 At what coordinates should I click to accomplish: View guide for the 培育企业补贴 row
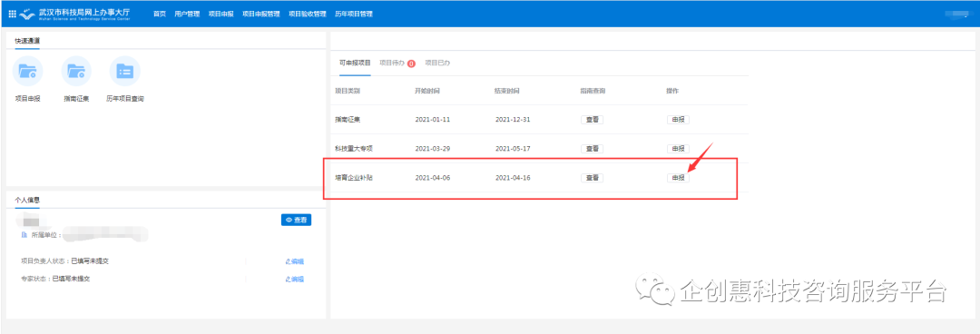[x=592, y=178]
